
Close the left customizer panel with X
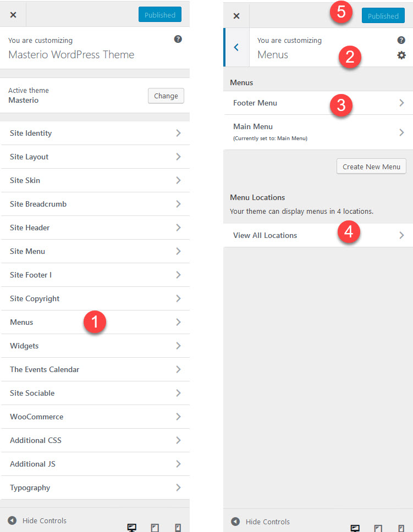coord(13,15)
